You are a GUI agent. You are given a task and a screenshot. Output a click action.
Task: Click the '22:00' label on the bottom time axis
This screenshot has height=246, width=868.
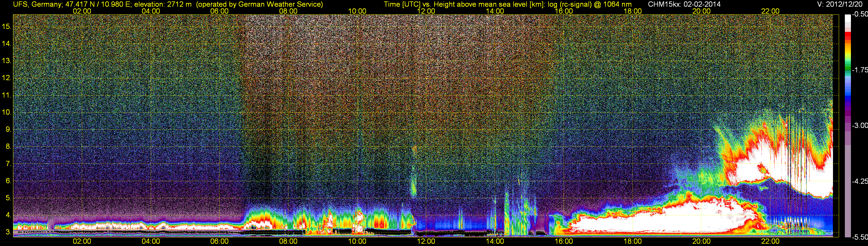(770, 241)
